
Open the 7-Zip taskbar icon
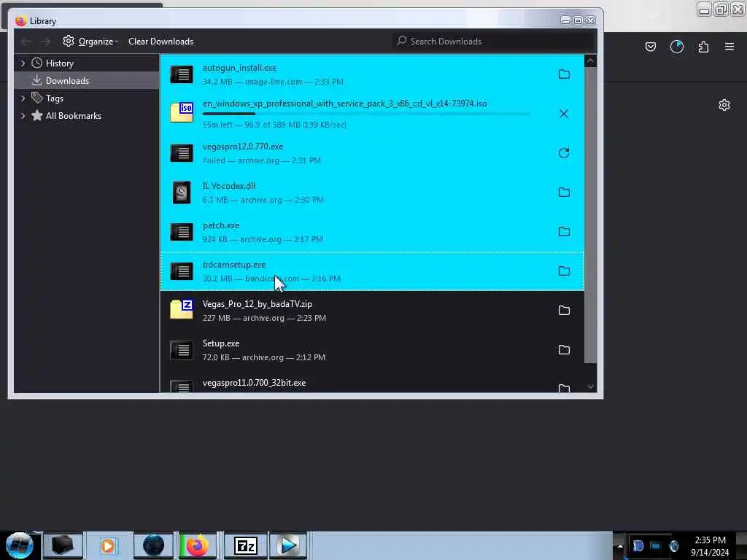tap(246, 545)
